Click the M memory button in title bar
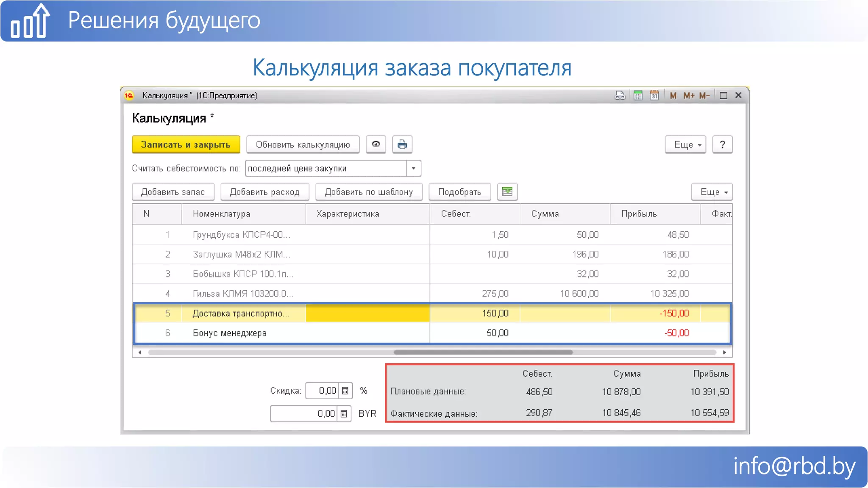Image resolution: width=868 pixels, height=488 pixels. [x=673, y=95]
